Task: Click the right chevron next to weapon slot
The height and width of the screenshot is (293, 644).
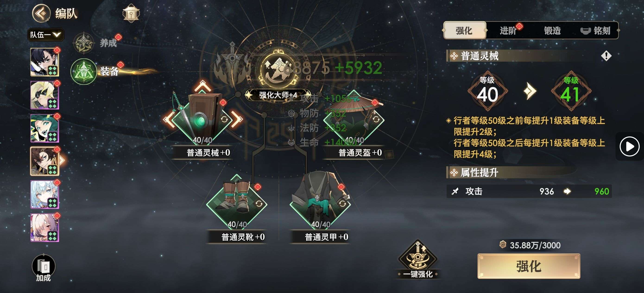Action: tap(237, 119)
